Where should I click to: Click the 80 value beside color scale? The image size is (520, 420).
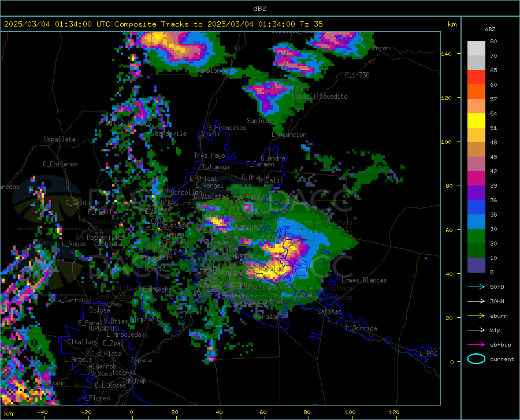click(493, 42)
